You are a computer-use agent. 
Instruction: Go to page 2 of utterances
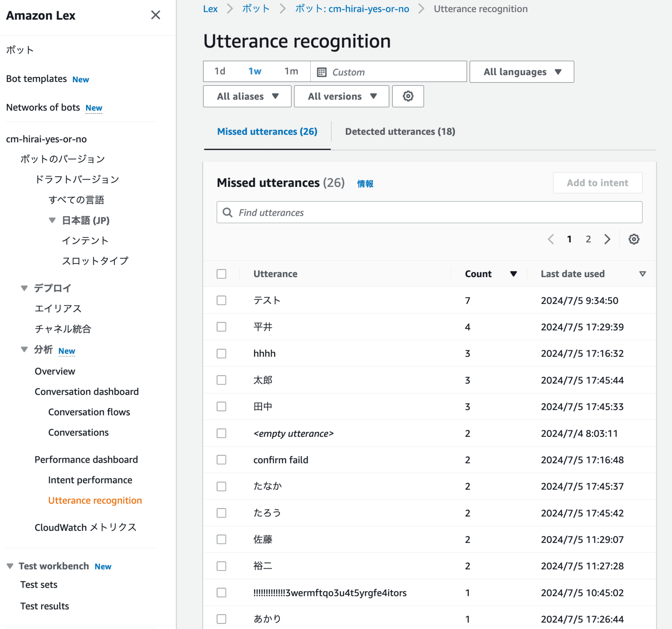[588, 239]
